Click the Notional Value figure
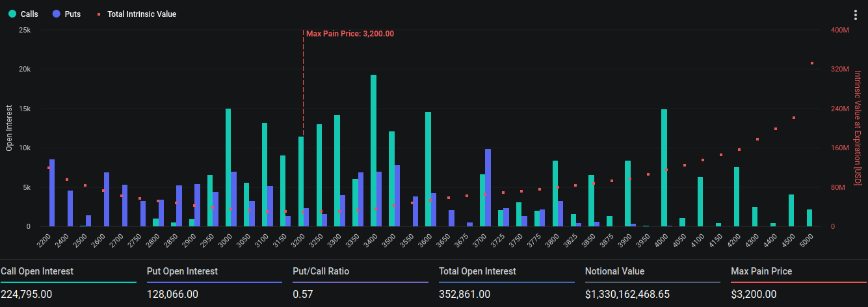 pos(627,295)
